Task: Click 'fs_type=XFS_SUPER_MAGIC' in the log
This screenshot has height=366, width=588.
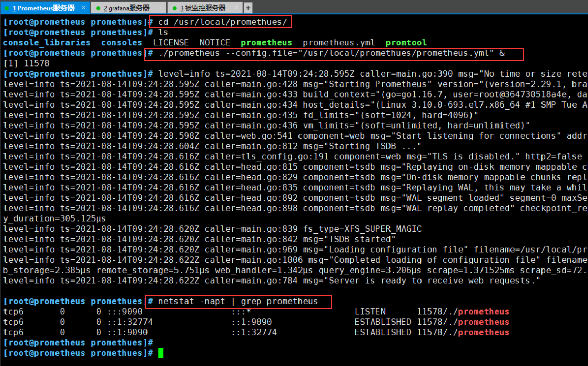Action: click(362, 229)
